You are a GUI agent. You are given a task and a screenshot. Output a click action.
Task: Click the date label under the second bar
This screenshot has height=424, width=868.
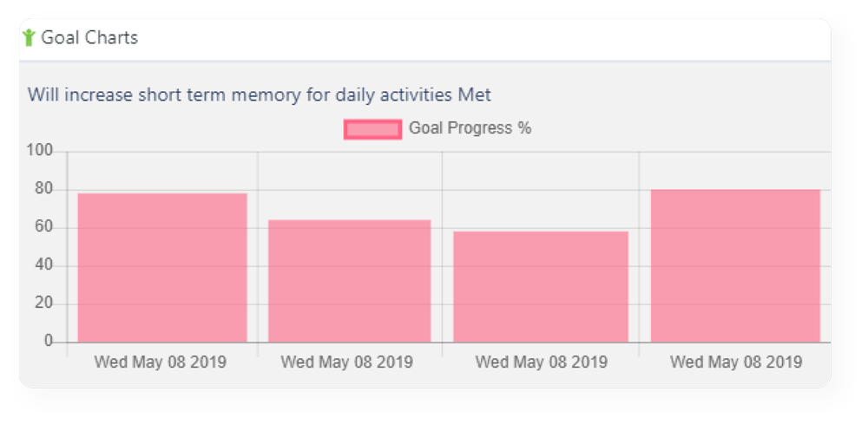tap(346, 362)
